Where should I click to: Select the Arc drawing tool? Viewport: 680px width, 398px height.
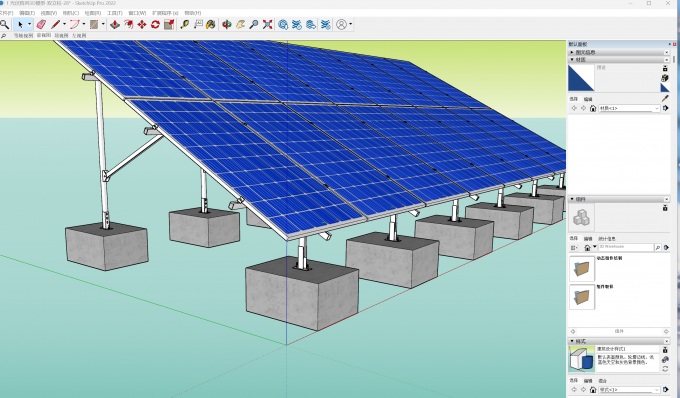click(x=75, y=25)
